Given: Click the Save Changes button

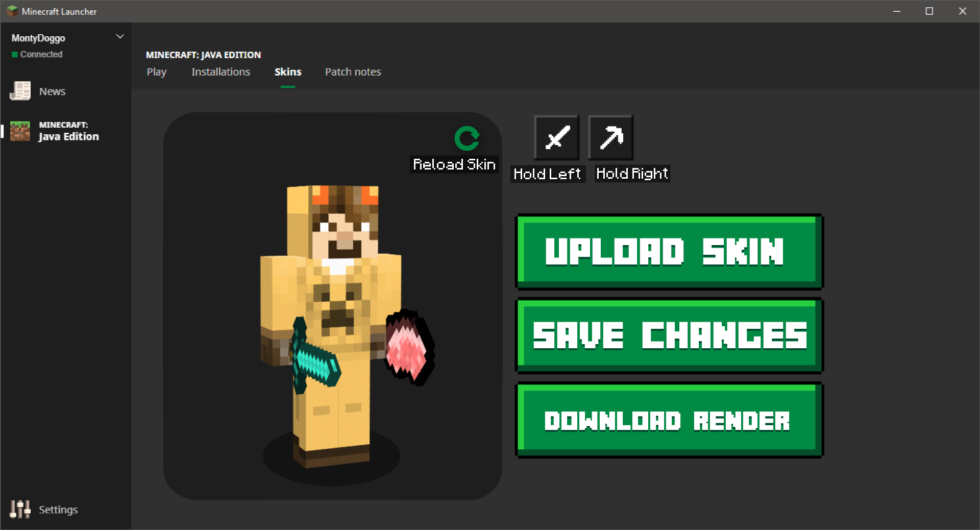Looking at the screenshot, I should [669, 335].
